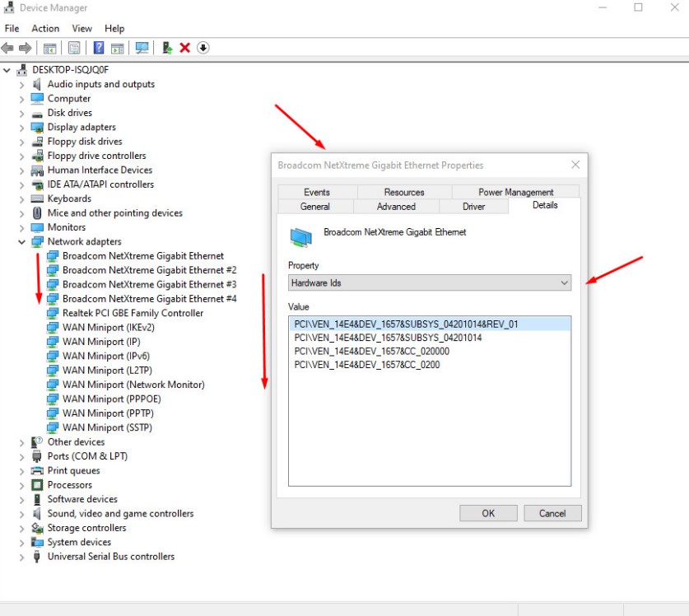Select the hardware ID ending in CC_020000

pyautogui.click(x=372, y=352)
